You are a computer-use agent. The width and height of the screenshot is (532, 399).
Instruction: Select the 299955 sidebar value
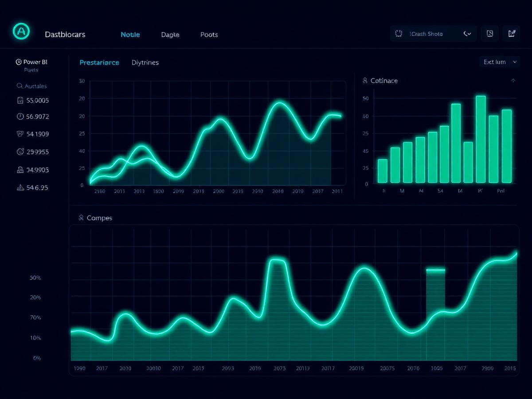click(x=38, y=152)
